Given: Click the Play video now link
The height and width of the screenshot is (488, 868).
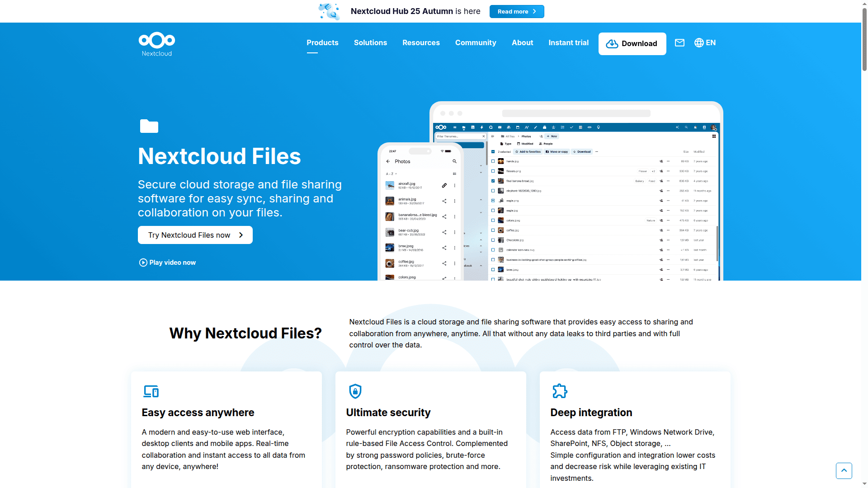Looking at the screenshot, I should point(167,263).
